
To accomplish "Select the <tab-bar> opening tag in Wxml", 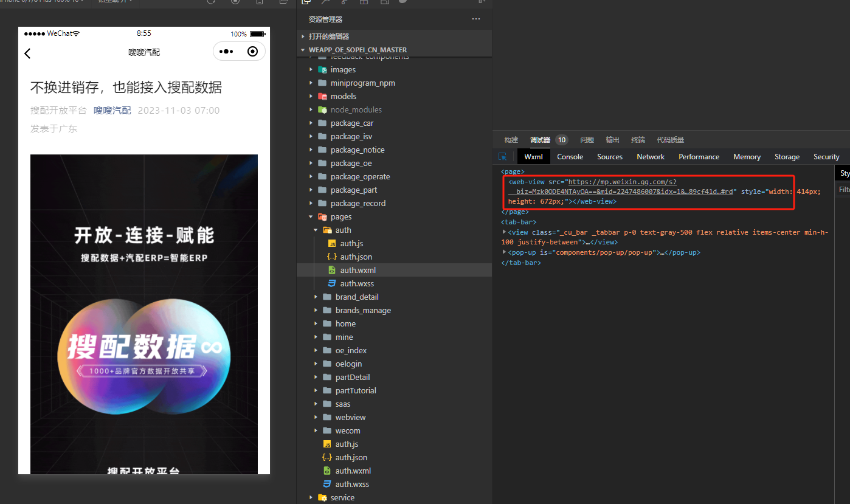I will pyautogui.click(x=519, y=222).
